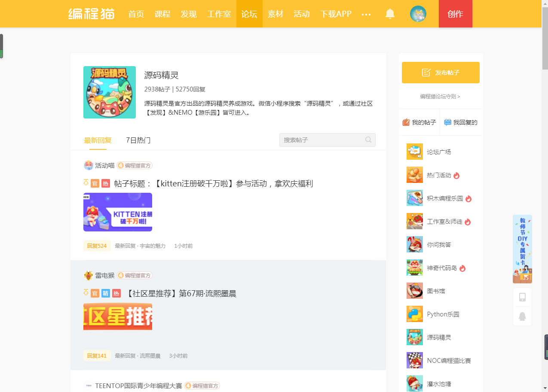Open 我回复的

click(x=461, y=122)
